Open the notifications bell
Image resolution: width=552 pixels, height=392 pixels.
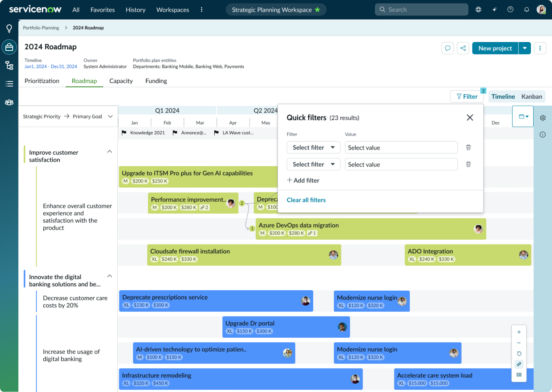pyautogui.click(x=526, y=9)
